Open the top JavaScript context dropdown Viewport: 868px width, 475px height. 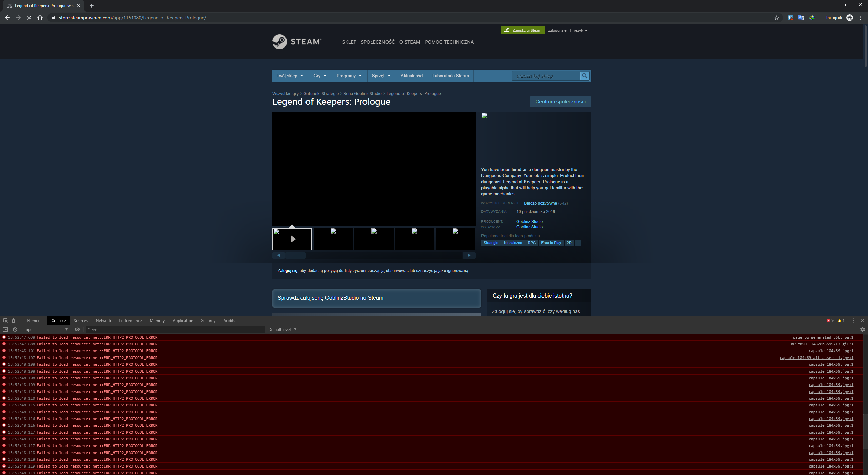(x=46, y=329)
